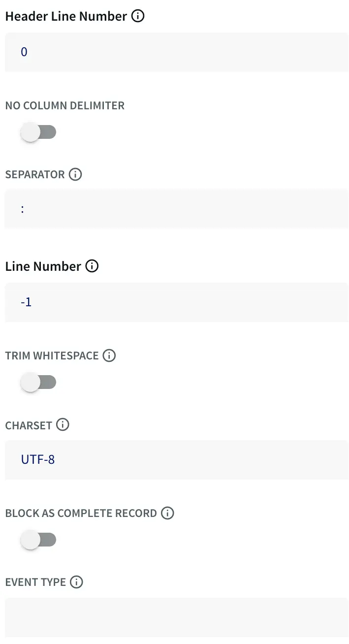349x644 pixels.
Task: Select the Charset field with UTF-8
Action: click(176, 460)
